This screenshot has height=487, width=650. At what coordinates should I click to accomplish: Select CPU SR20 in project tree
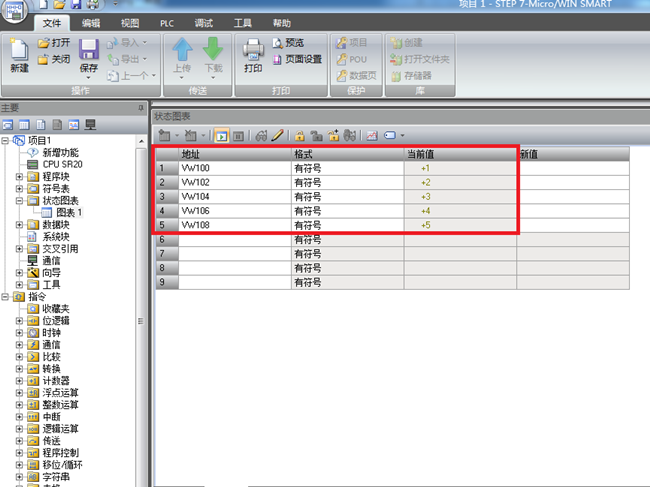[x=62, y=165]
